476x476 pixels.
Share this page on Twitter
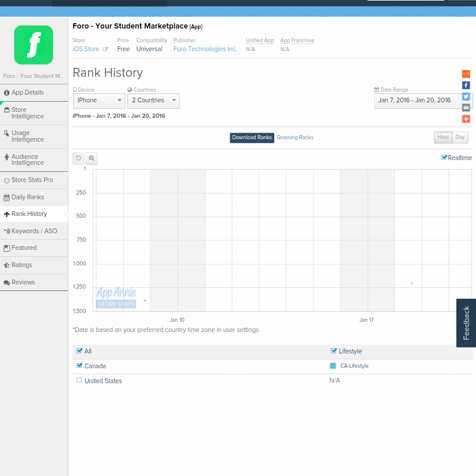pyautogui.click(x=466, y=96)
